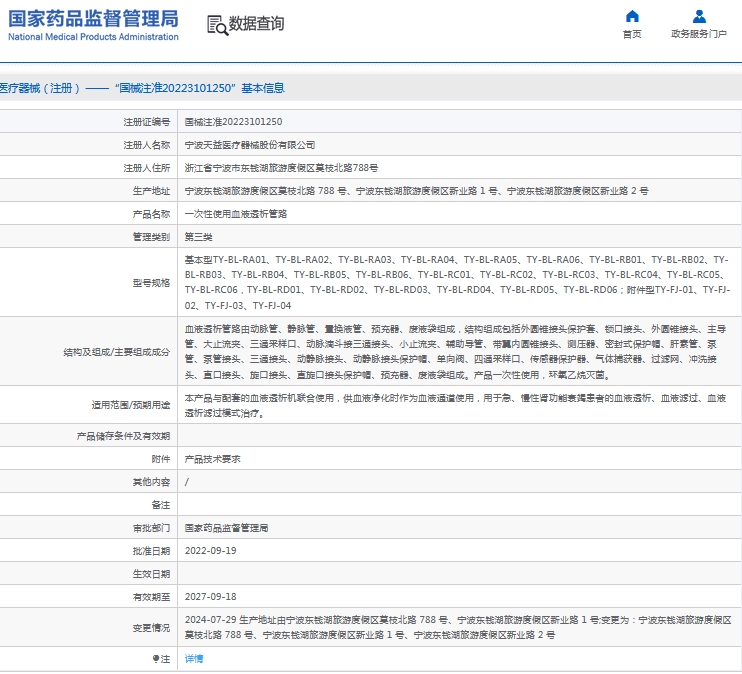The height and width of the screenshot is (674, 742).
Task: Click the 注册人住所 row label
Action: [147, 168]
